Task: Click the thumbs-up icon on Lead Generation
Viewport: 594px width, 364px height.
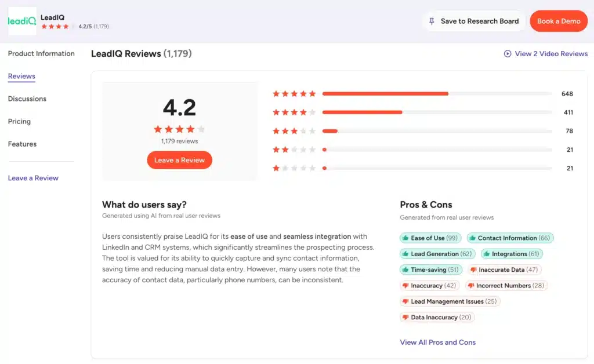Action: point(405,254)
